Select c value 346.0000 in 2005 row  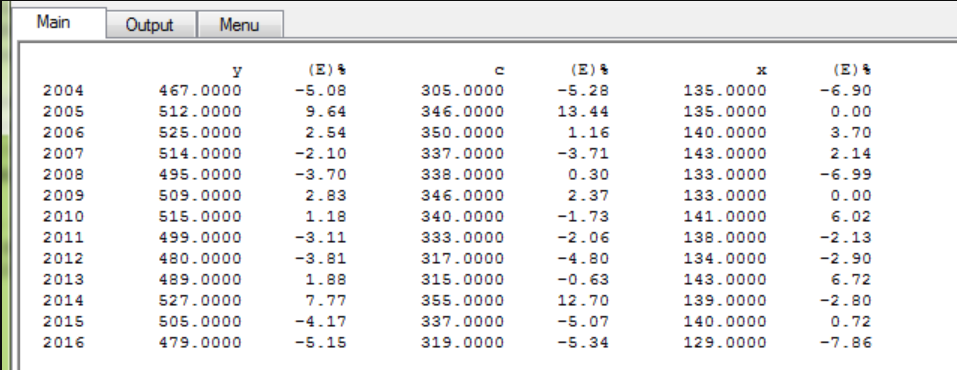463,112
